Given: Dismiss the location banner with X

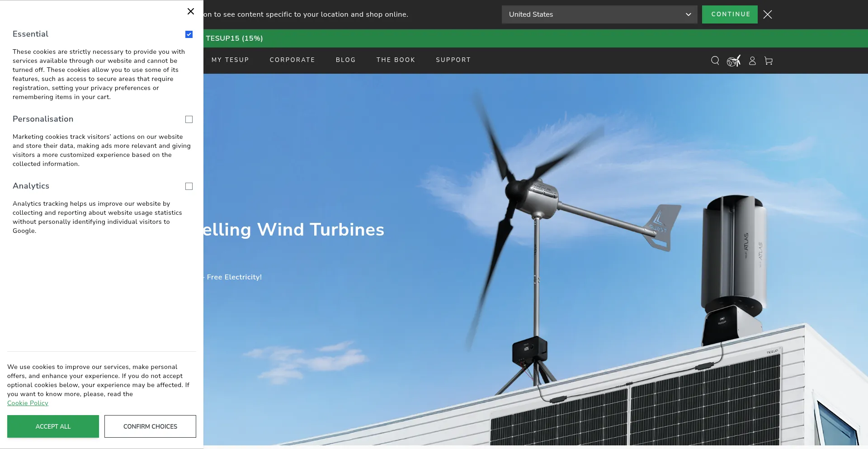Looking at the screenshot, I should click(768, 14).
